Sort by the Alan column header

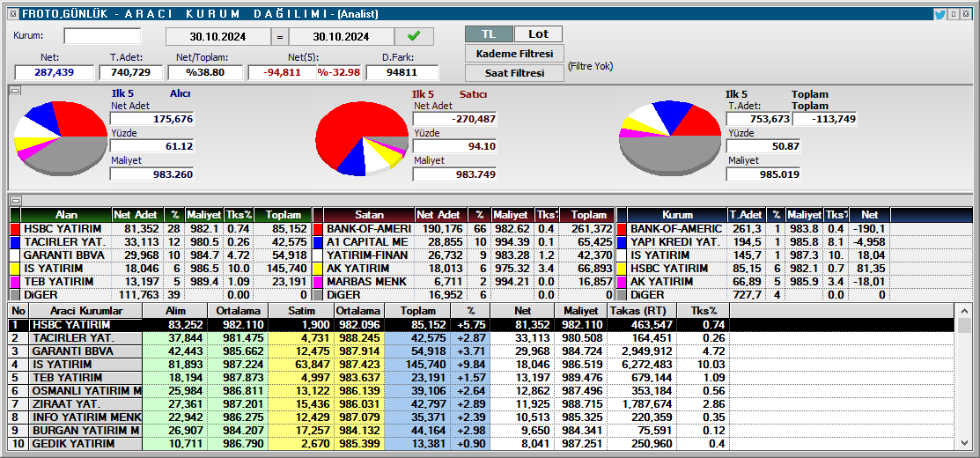(66, 215)
